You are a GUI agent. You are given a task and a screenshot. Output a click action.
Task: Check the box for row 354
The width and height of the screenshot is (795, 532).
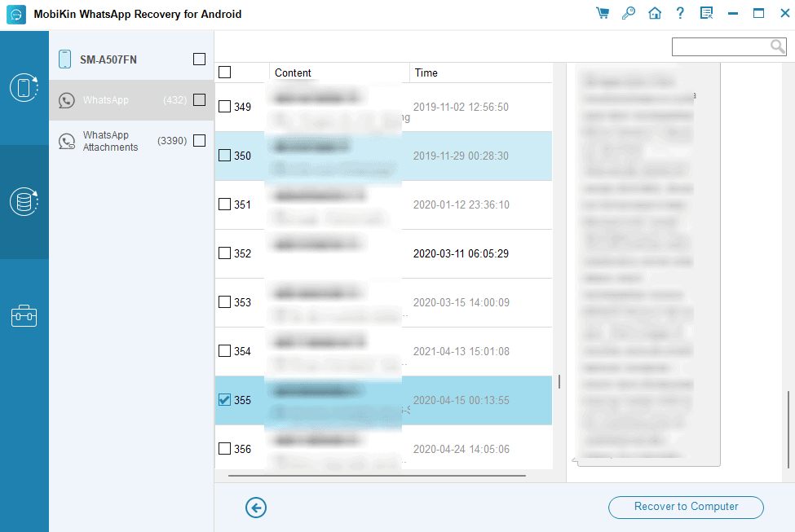pos(224,350)
